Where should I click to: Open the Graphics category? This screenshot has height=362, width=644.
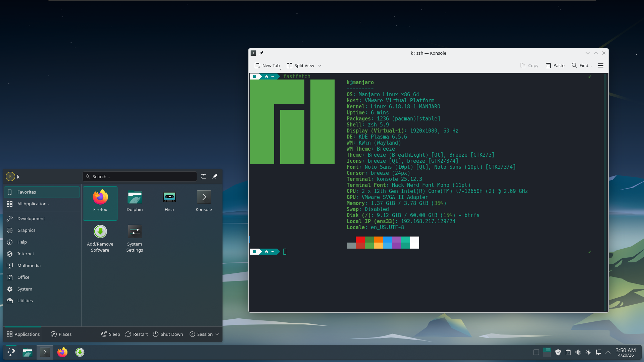pyautogui.click(x=42, y=230)
